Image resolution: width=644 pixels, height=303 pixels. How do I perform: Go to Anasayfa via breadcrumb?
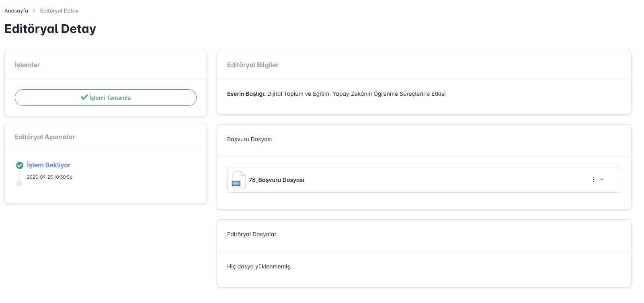[x=16, y=11]
